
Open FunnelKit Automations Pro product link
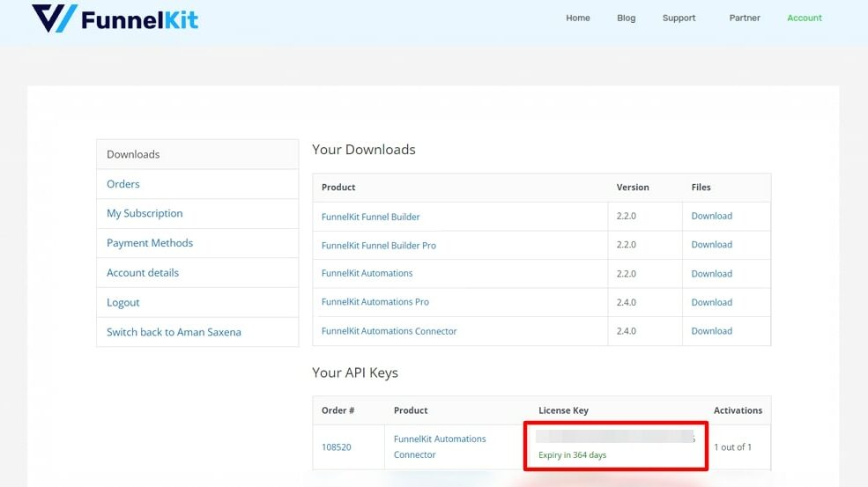tap(375, 302)
